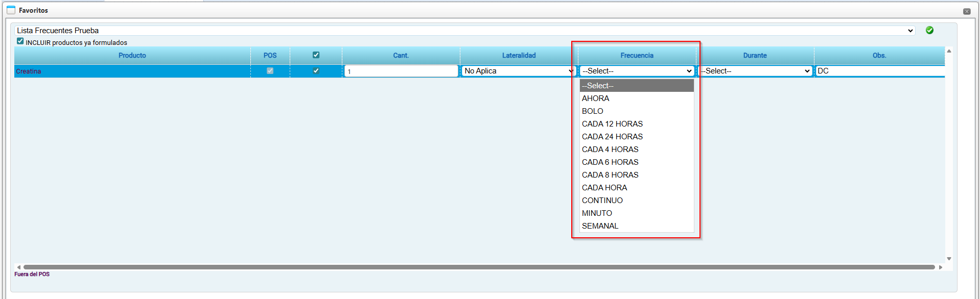Click the vertical scroll up arrow
This screenshot has width=980, height=299.
tap(949, 51)
